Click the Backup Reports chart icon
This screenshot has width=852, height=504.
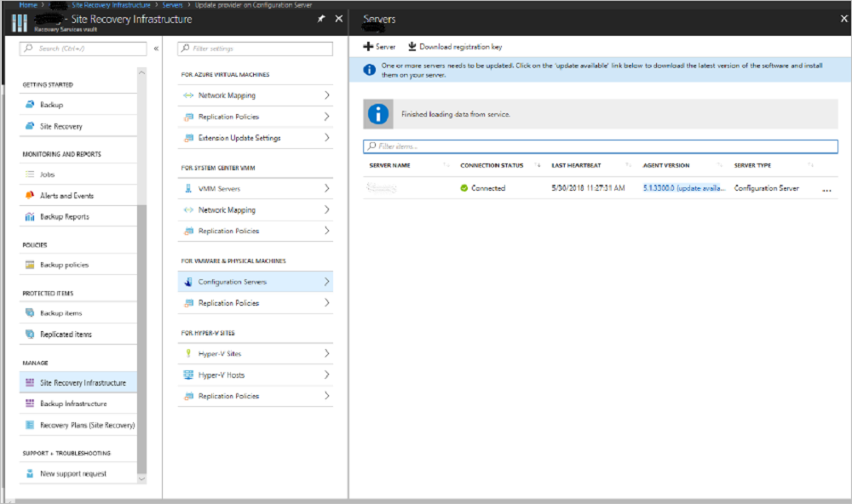(x=30, y=216)
